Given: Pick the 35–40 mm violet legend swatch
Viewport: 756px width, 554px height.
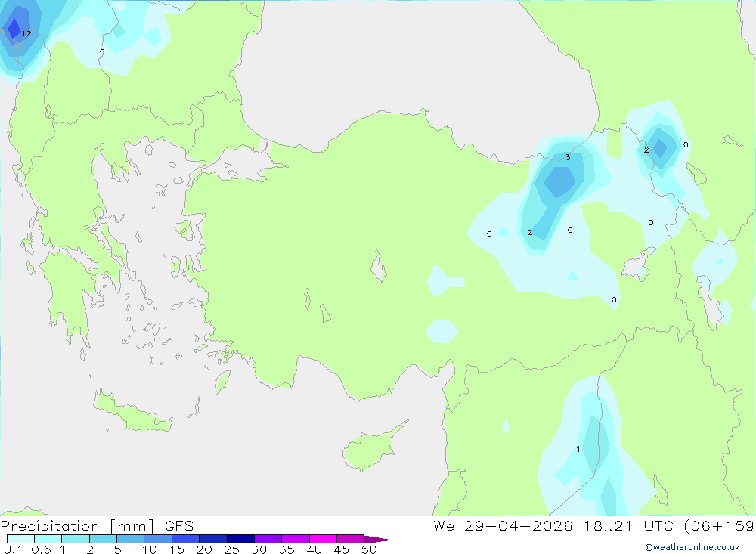Looking at the screenshot, I should (x=296, y=539).
